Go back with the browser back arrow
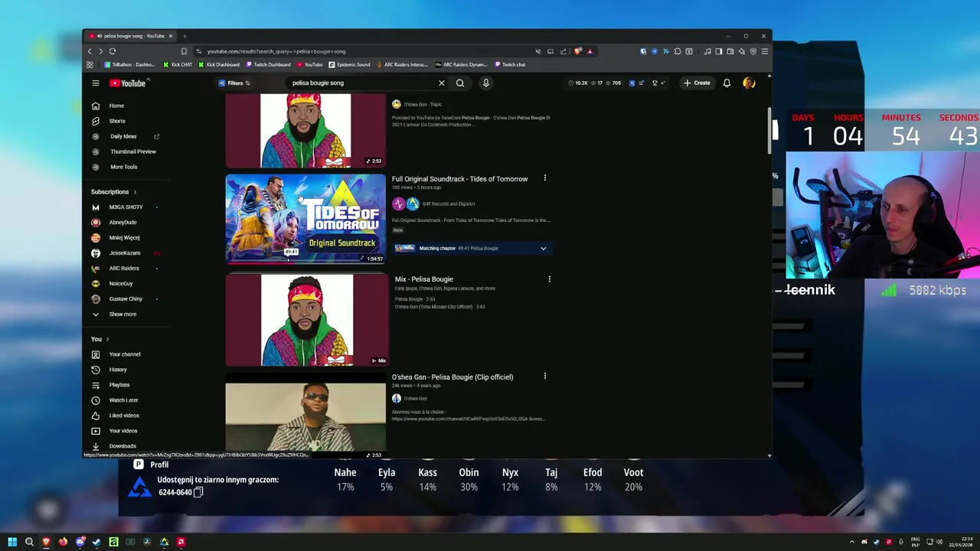Image resolution: width=980 pixels, height=551 pixels. click(90, 51)
